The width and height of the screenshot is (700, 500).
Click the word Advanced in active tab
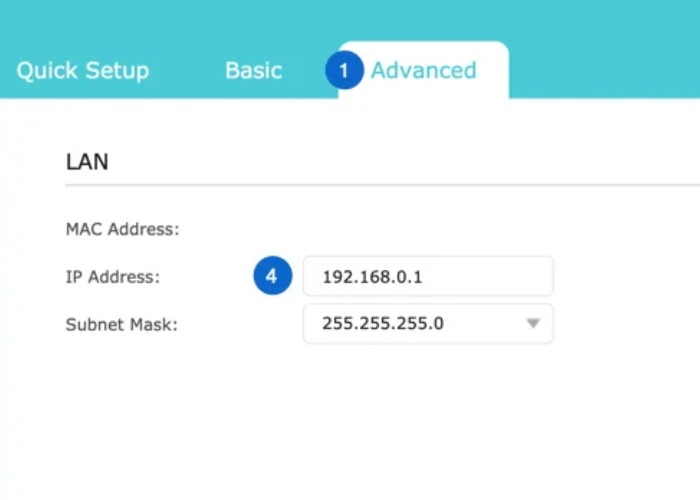[x=423, y=70]
